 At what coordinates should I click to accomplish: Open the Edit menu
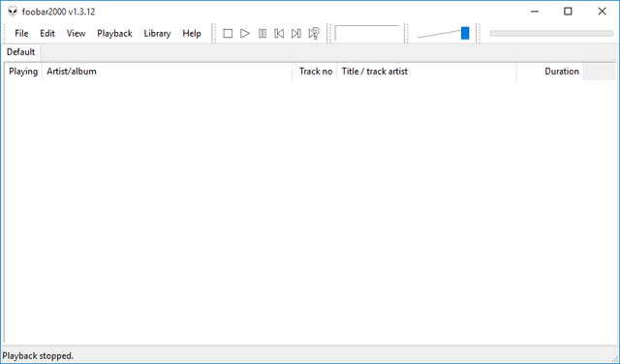pos(47,34)
